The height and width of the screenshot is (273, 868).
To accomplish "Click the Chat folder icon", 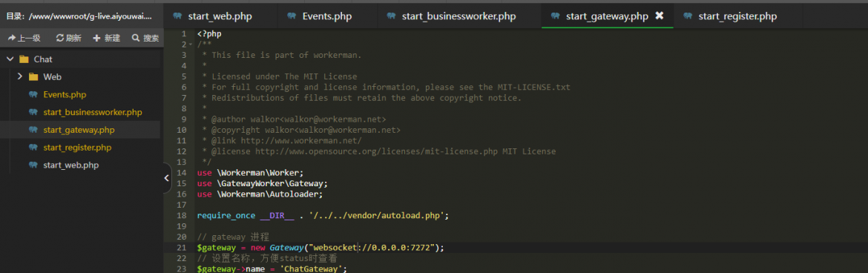I will (23, 59).
